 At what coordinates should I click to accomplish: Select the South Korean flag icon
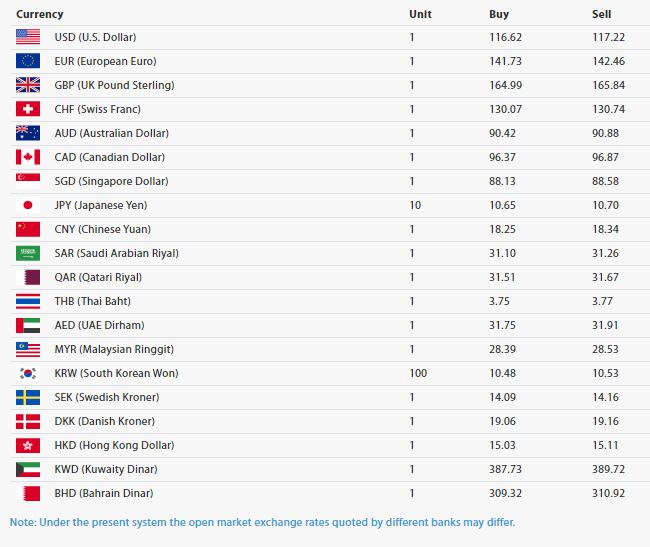[x=28, y=373]
